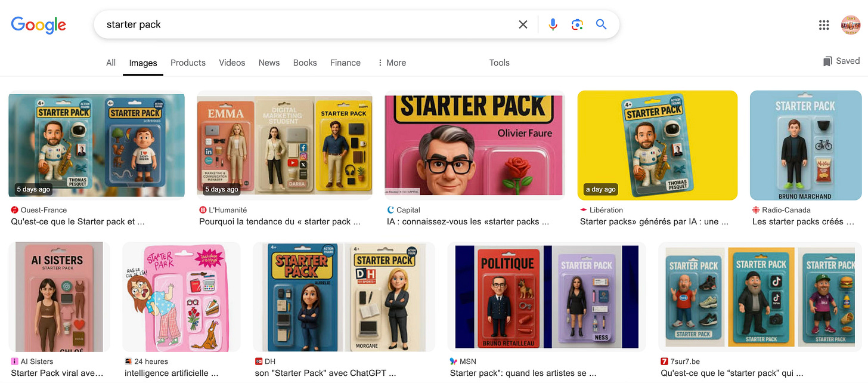Select the Images tab

click(x=143, y=63)
